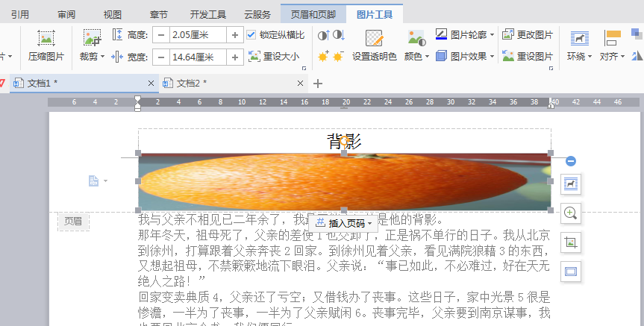The image size is (644, 326).
Task: Click the decrease contrast icon
Action: 339,35
